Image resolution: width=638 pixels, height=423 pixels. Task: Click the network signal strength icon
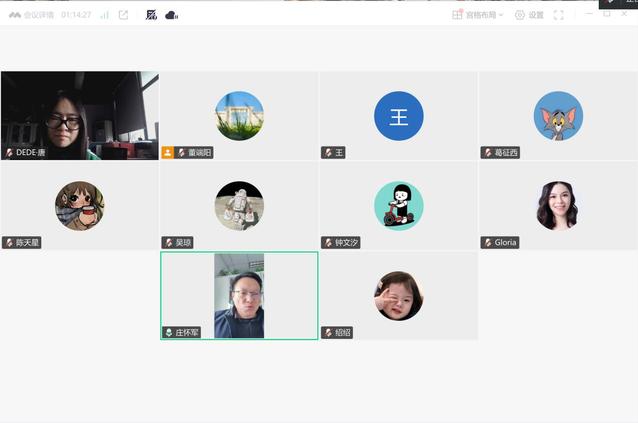tap(104, 15)
